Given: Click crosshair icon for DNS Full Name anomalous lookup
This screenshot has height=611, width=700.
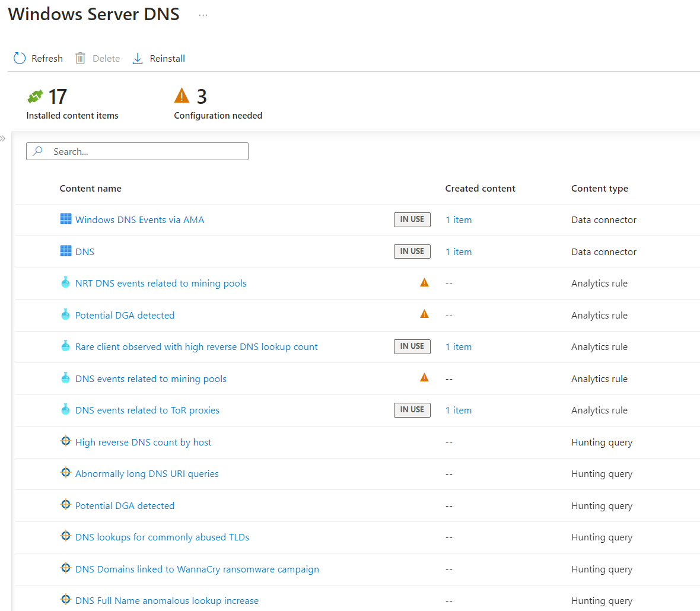Looking at the screenshot, I should (66, 599).
